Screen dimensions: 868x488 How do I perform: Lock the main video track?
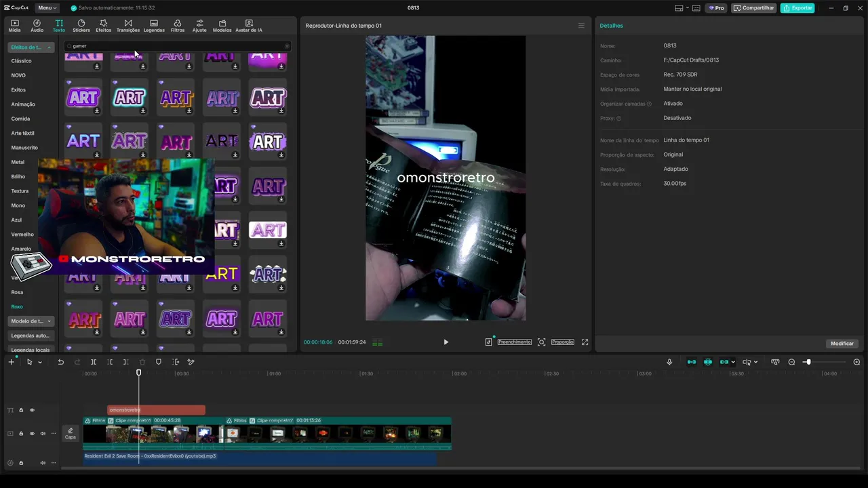point(21,434)
